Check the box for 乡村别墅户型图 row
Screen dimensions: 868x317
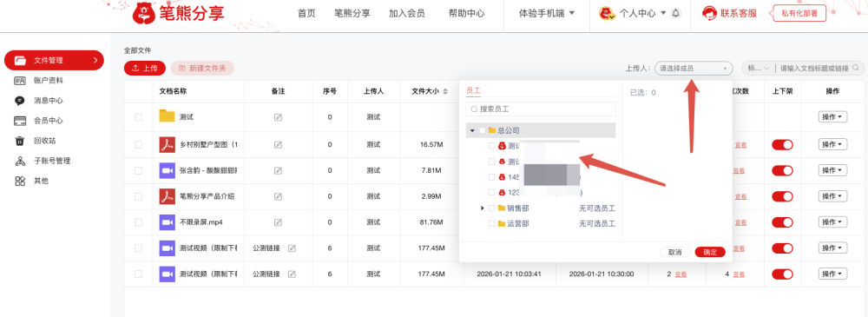pos(138,145)
